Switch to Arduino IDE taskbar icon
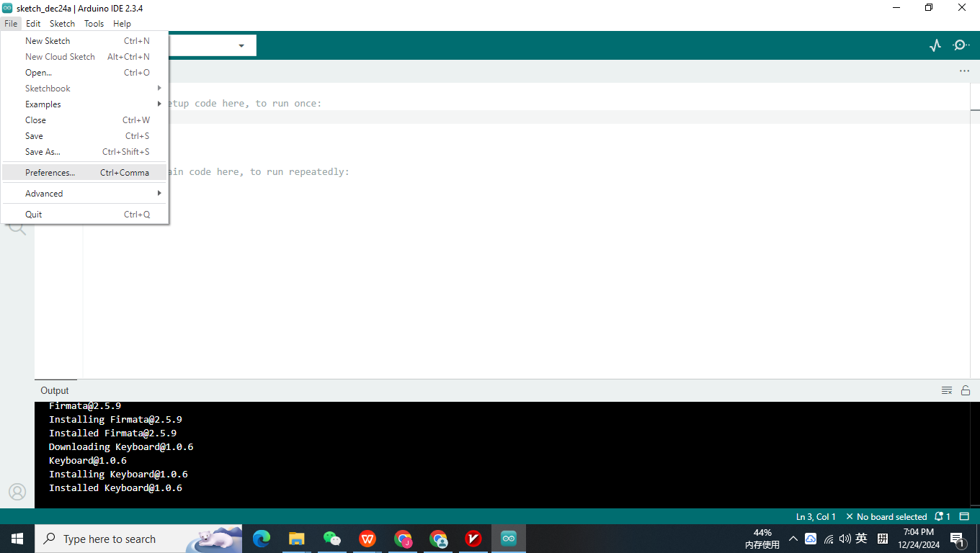The image size is (980, 553). [509, 539]
